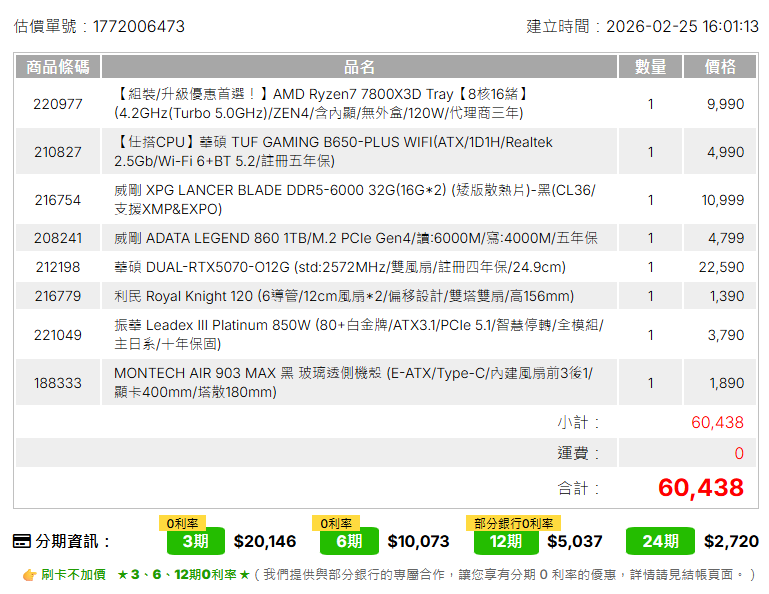Screen dimensions: 769x594
Task: Click the DUAL-RTX5070-O12G product name
Action: 340,267
